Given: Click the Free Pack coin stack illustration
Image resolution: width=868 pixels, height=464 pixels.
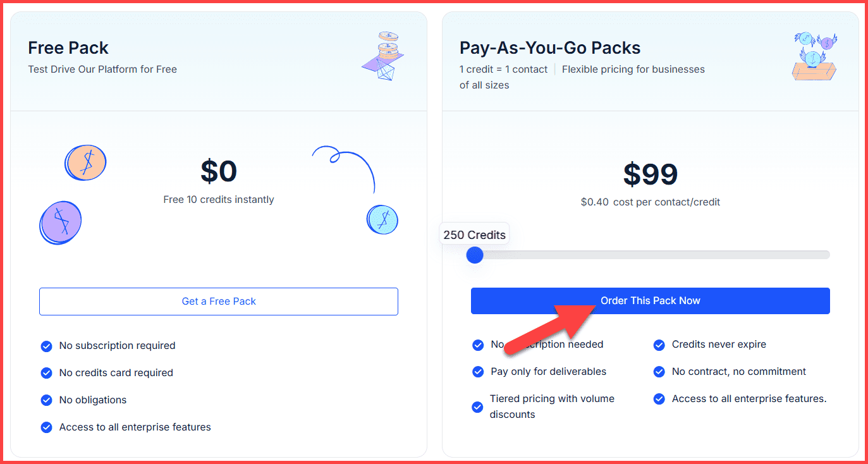Looking at the screenshot, I should (384, 56).
